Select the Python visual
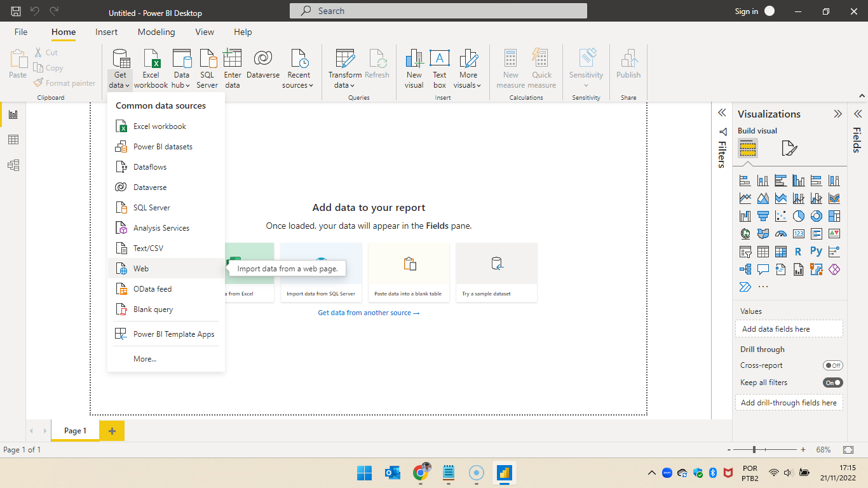This screenshot has height=488, width=868. point(817,252)
